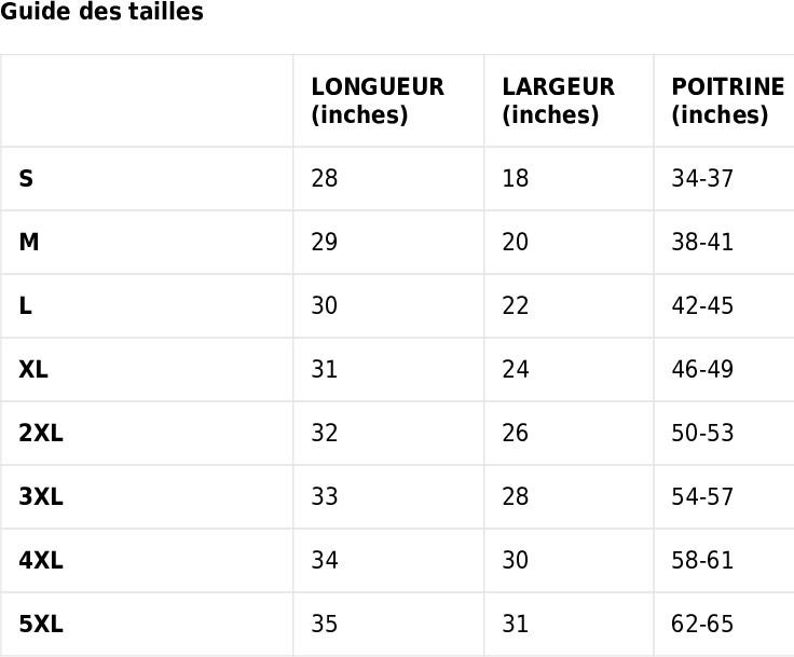Click the L size row label

point(25,305)
